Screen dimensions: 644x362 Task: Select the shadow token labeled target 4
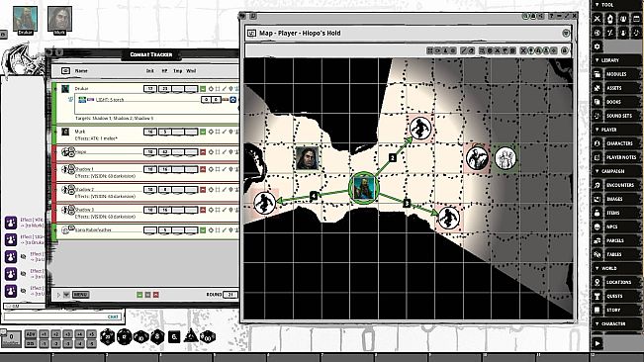pyautogui.click(x=265, y=203)
